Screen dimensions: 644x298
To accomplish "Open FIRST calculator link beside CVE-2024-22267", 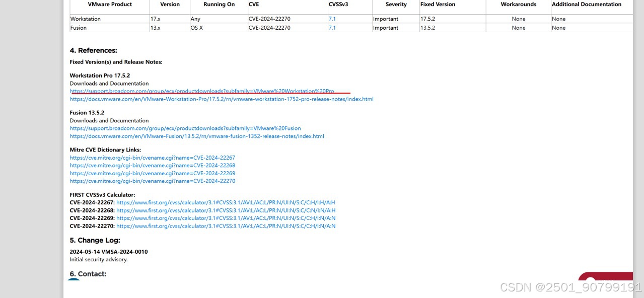I will pyautogui.click(x=226, y=202).
